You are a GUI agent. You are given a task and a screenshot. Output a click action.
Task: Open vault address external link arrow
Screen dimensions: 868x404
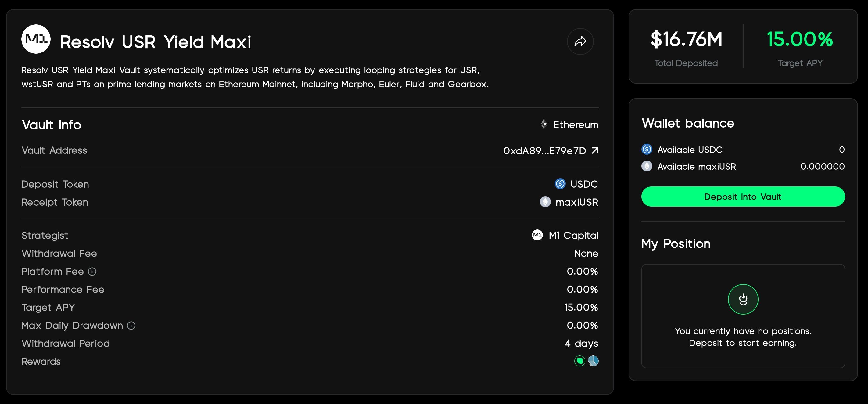(x=595, y=150)
